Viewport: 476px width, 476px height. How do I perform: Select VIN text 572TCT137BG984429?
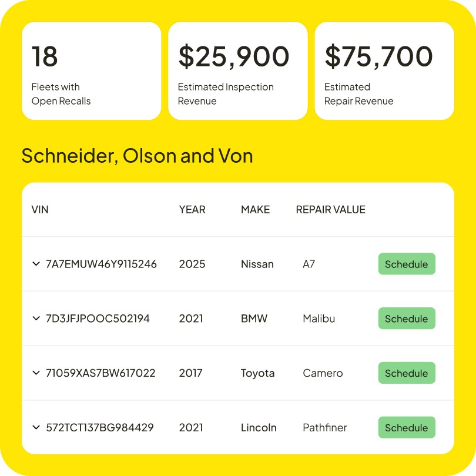tap(100, 428)
